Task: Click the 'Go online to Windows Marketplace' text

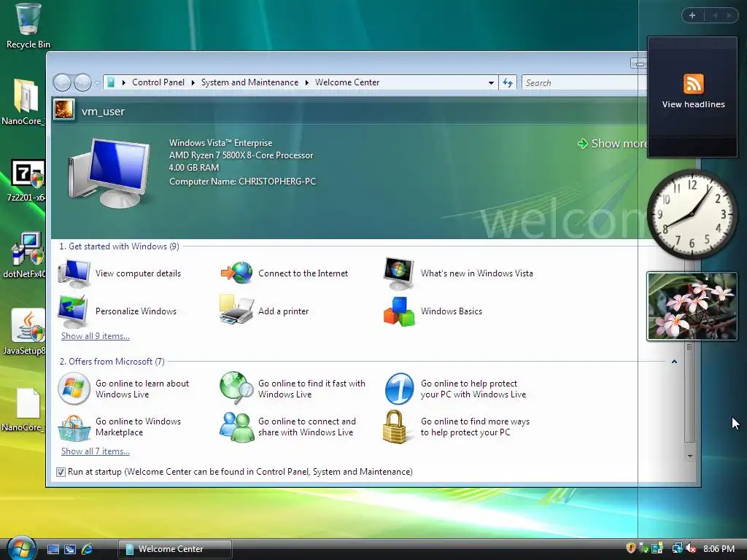Action: 138,427
